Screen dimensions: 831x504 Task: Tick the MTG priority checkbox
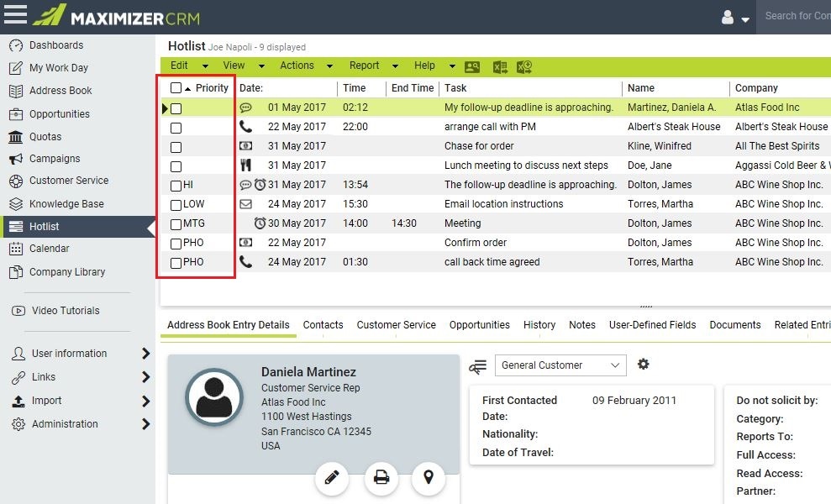(176, 225)
